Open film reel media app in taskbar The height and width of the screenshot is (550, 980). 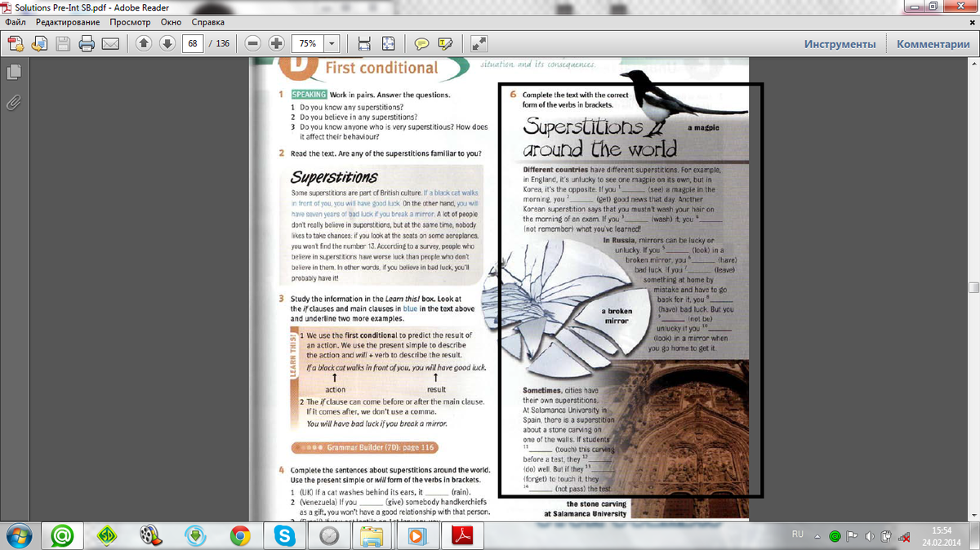151,536
